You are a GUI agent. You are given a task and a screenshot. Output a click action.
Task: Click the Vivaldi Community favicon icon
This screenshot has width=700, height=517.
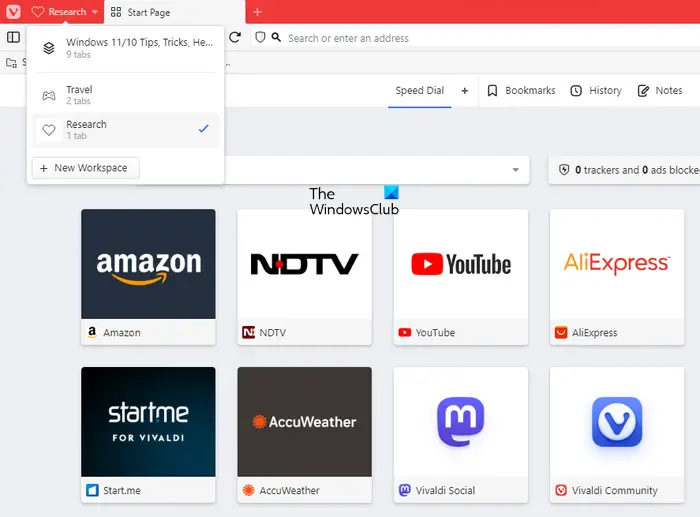point(561,490)
